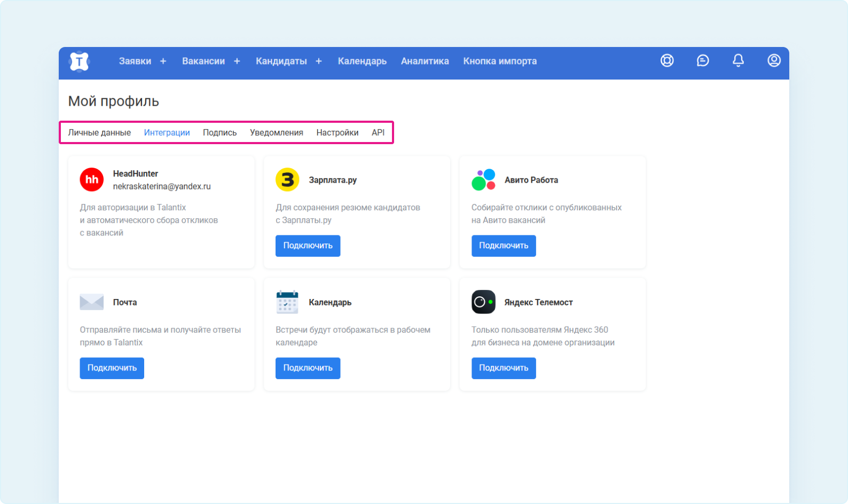Click the Авито Работа card title
The image size is (848, 504).
[531, 180]
